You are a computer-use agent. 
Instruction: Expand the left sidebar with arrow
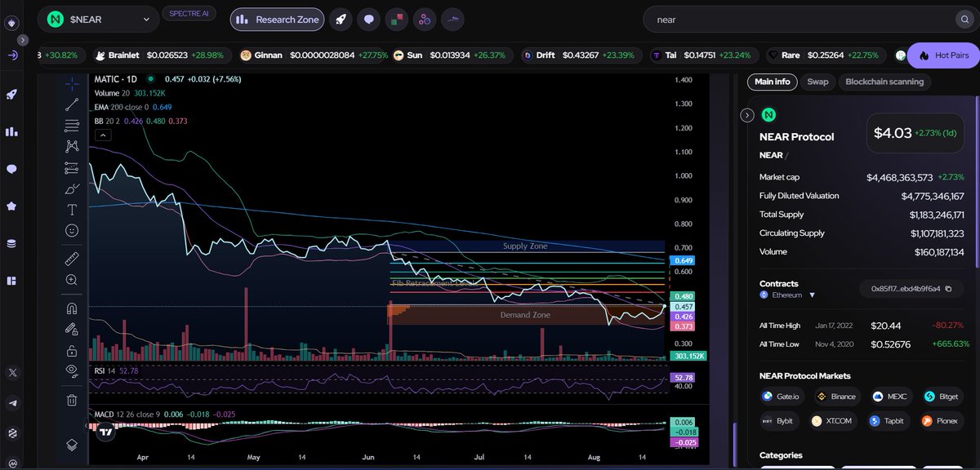tap(23, 39)
